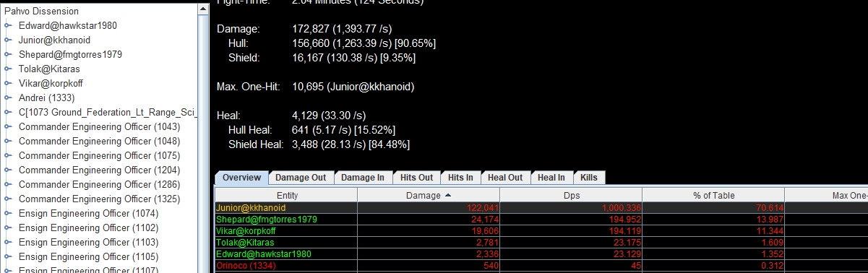Select Commander Engineering Officer (1286)

99,185
